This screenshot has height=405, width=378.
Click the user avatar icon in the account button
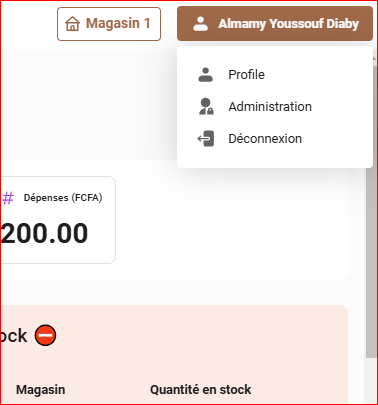(201, 24)
